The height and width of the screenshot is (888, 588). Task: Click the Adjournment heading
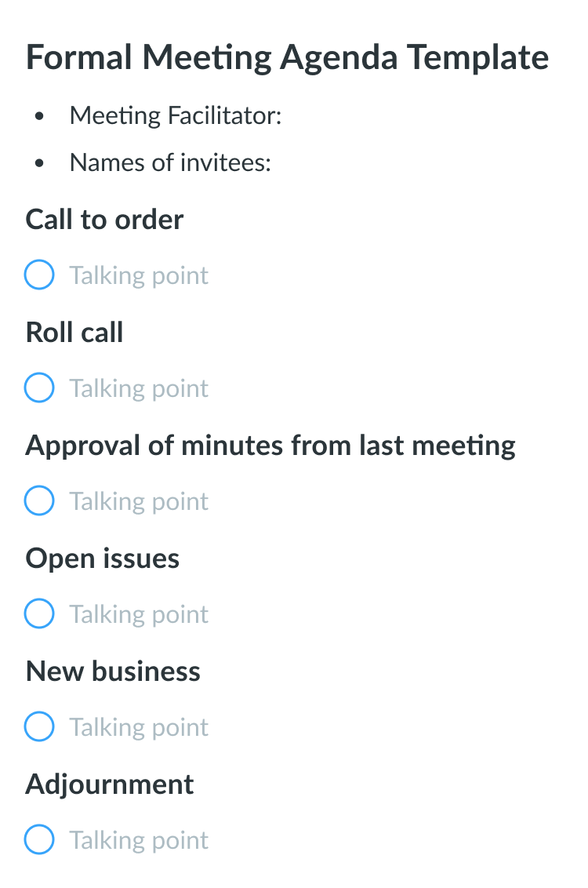(110, 785)
